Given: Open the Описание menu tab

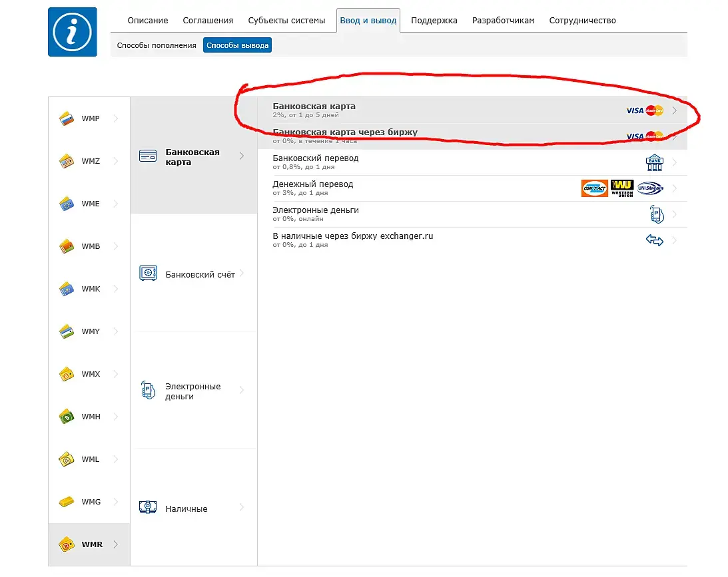Looking at the screenshot, I should [x=148, y=21].
